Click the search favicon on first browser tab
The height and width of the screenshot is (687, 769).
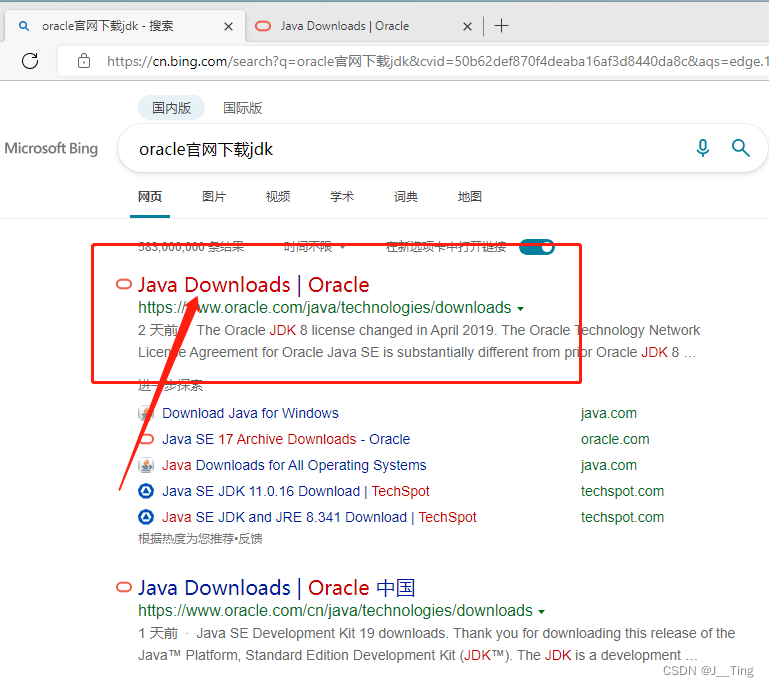tap(24, 26)
